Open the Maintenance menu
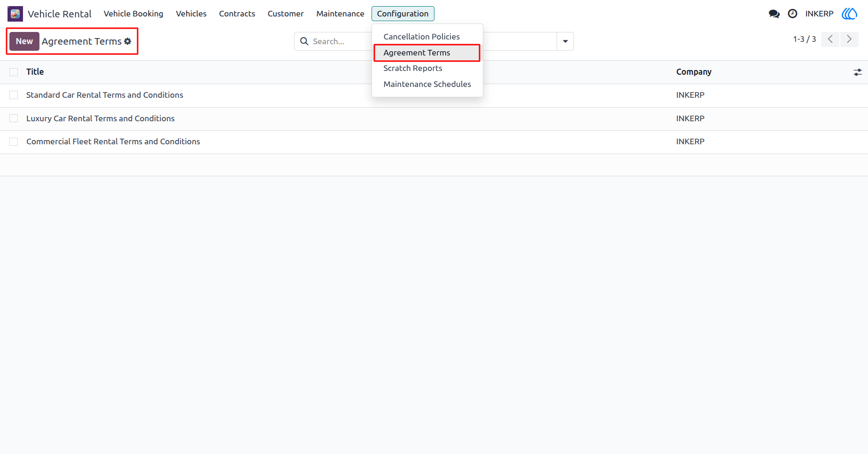The height and width of the screenshot is (454, 868). coord(340,14)
